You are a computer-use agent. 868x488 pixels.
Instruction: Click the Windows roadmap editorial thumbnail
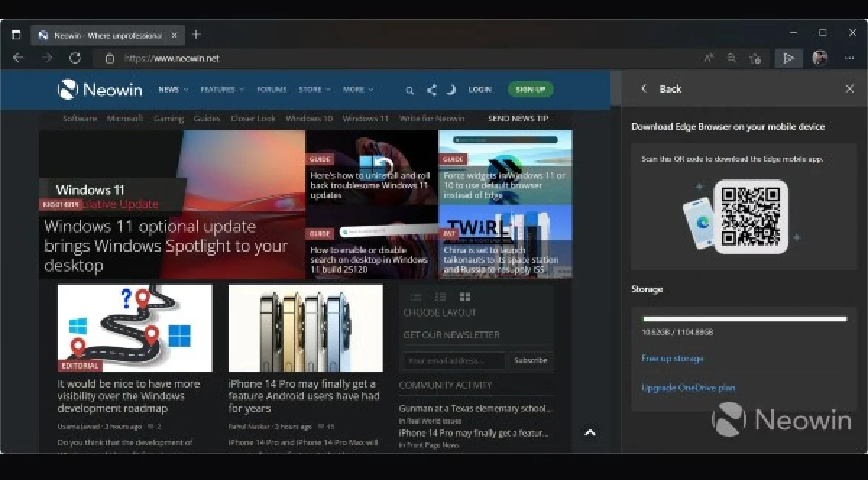tap(135, 328)
